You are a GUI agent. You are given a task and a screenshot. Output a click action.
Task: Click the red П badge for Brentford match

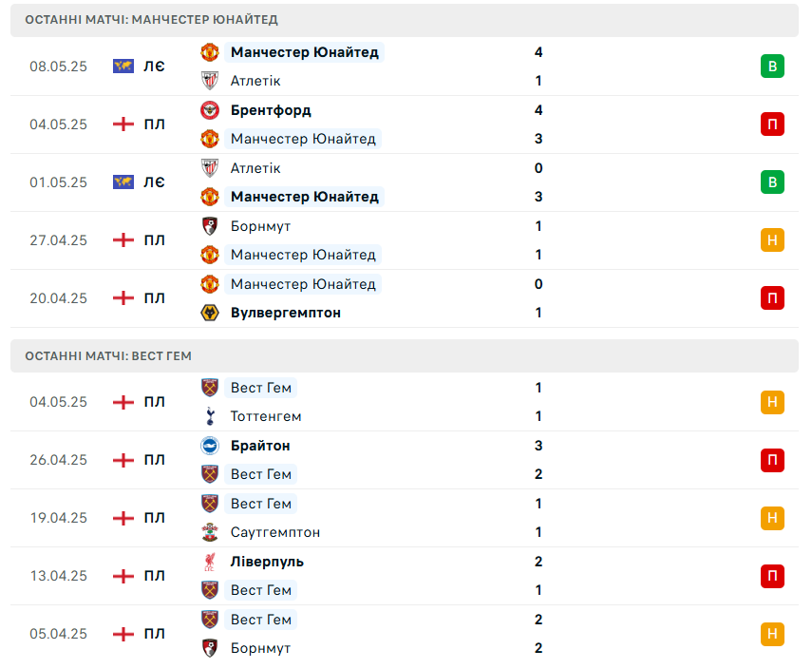(x=772, y=124)
